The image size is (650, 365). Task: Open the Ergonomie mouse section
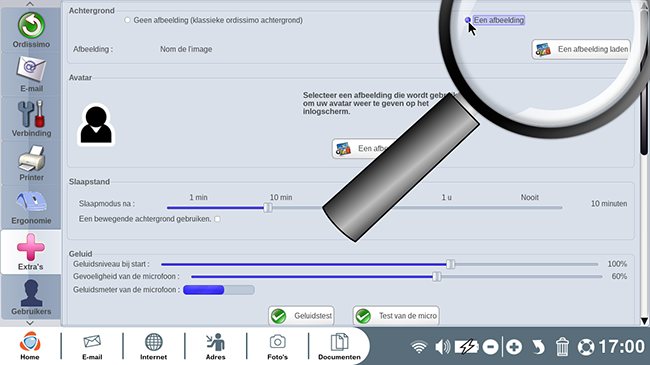click(x=31, y=207)
